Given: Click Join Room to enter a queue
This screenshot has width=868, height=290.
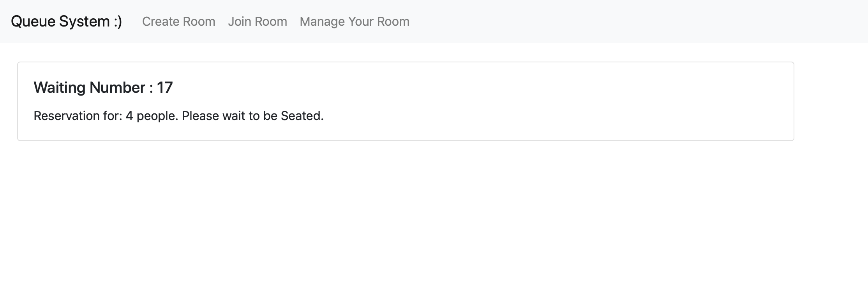Looking at the screenshot, I should point(258,21).
